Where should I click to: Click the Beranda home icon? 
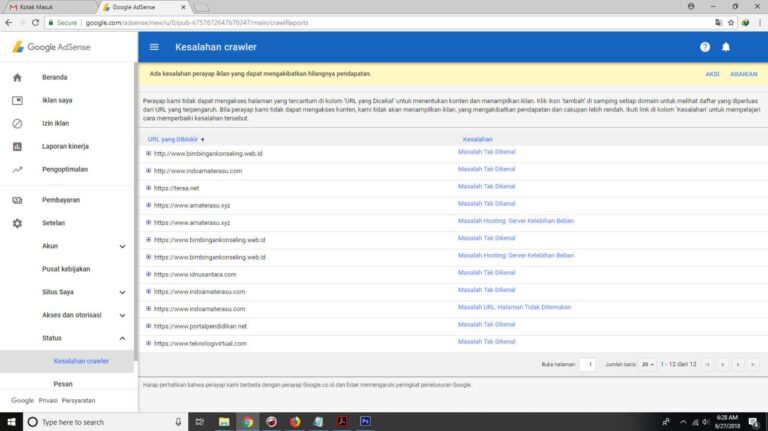tap(17, 77)
